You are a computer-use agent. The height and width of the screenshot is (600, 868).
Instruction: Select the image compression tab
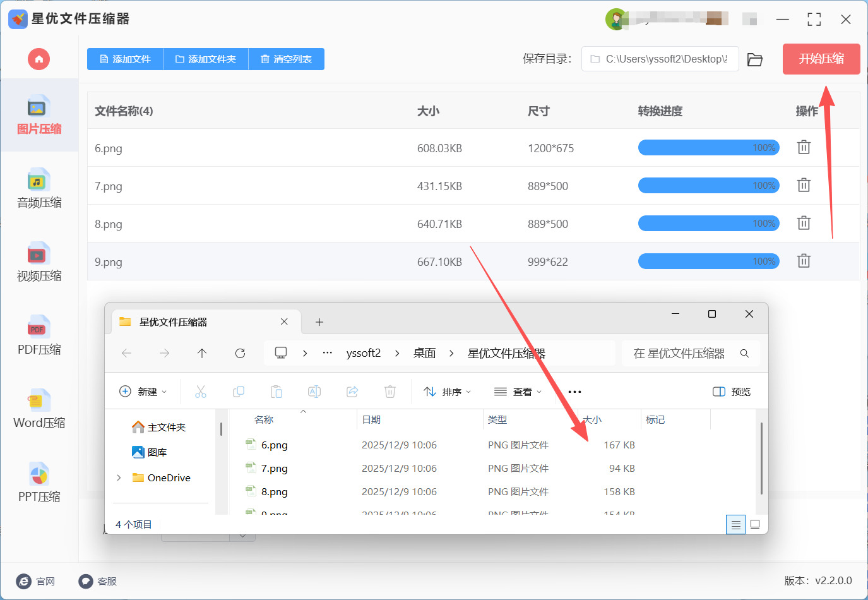39,116
